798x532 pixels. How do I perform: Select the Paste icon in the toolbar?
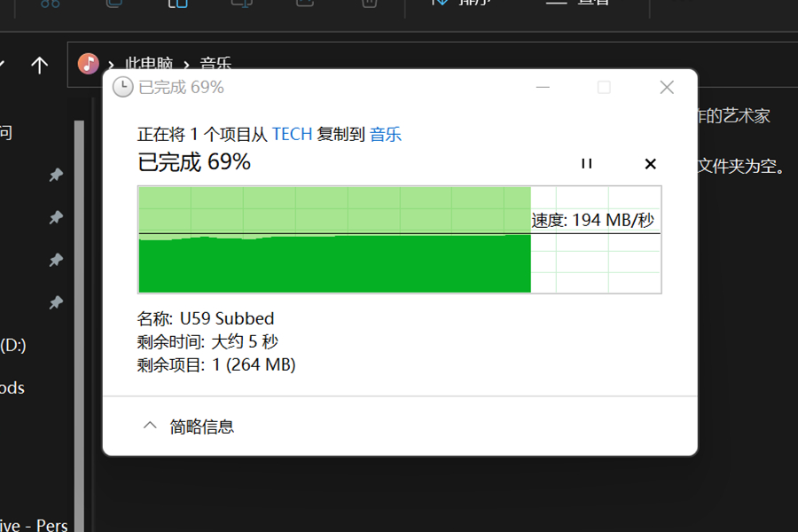(x=177, y=4)
